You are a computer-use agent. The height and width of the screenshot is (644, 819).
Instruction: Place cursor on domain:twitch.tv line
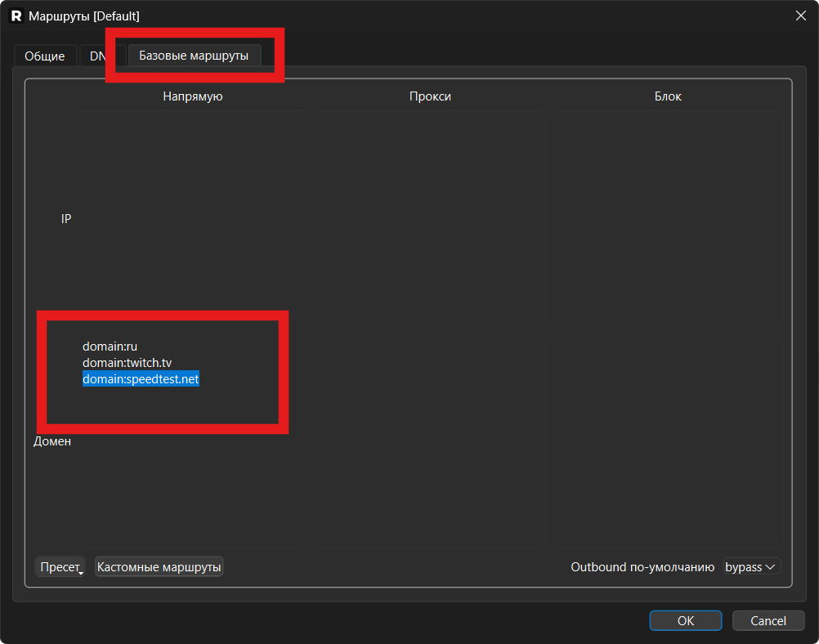(x=127, y=363)
